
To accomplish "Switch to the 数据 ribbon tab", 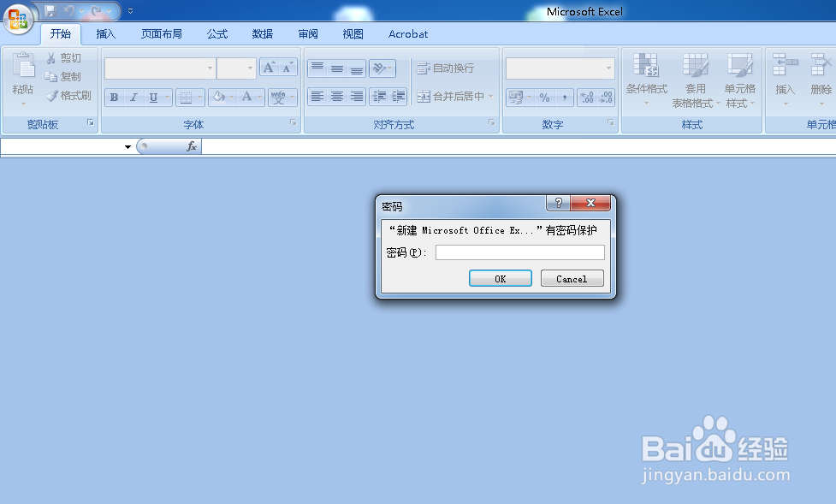I will click(263, 34).
